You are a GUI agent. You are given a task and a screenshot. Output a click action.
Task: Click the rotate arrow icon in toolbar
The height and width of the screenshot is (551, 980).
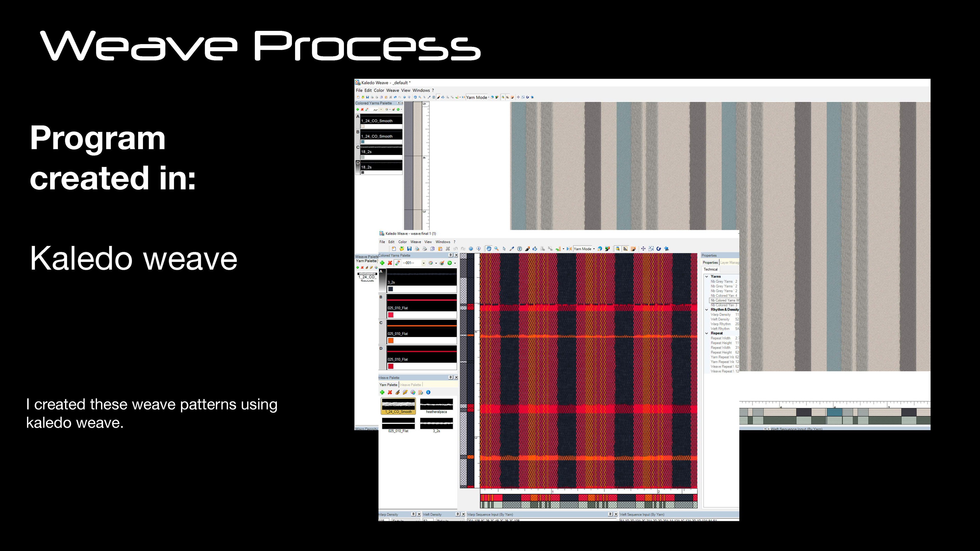pyautogui.click(x=658, y=249)
